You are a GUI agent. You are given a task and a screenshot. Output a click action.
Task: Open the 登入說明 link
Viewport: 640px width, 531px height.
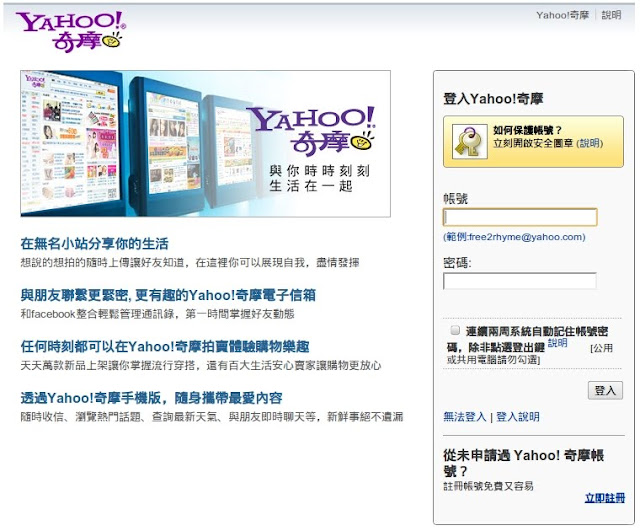coord(518,417)
